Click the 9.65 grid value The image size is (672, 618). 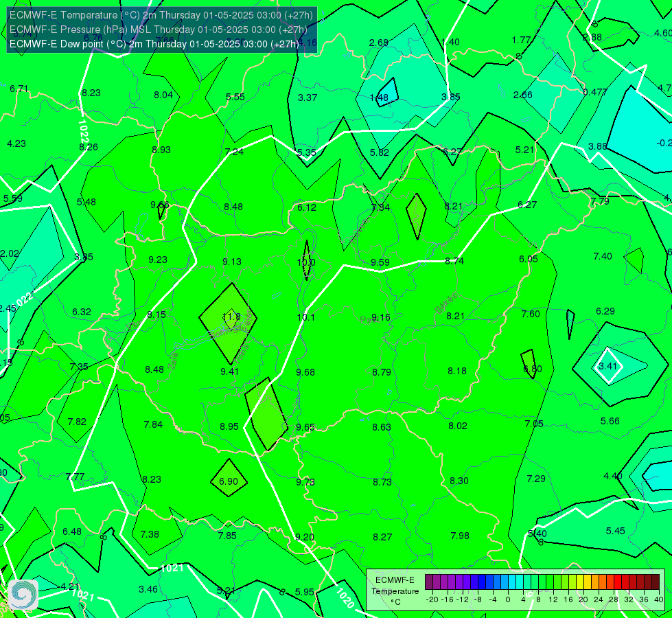[305, 427]
